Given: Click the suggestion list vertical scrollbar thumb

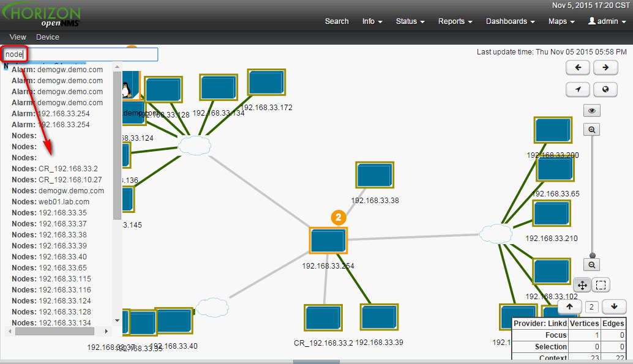Looking at the screenshot, I should (118, 146).
